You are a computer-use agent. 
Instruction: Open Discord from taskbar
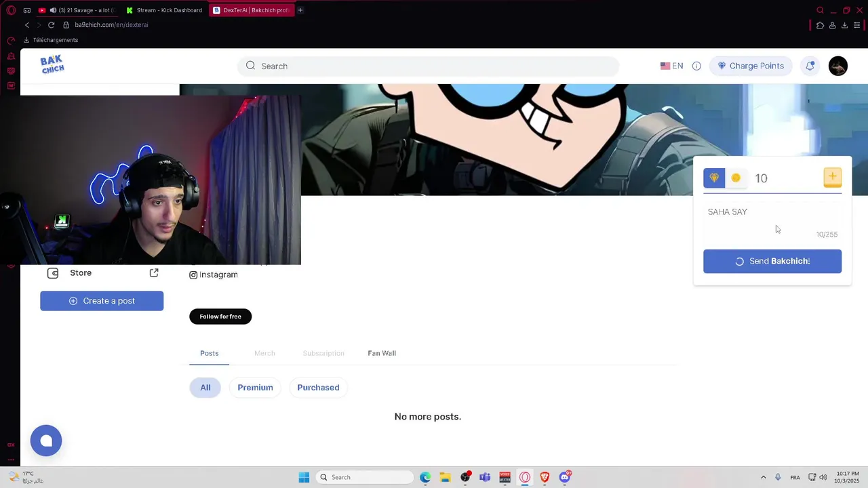tap(565, 477)
